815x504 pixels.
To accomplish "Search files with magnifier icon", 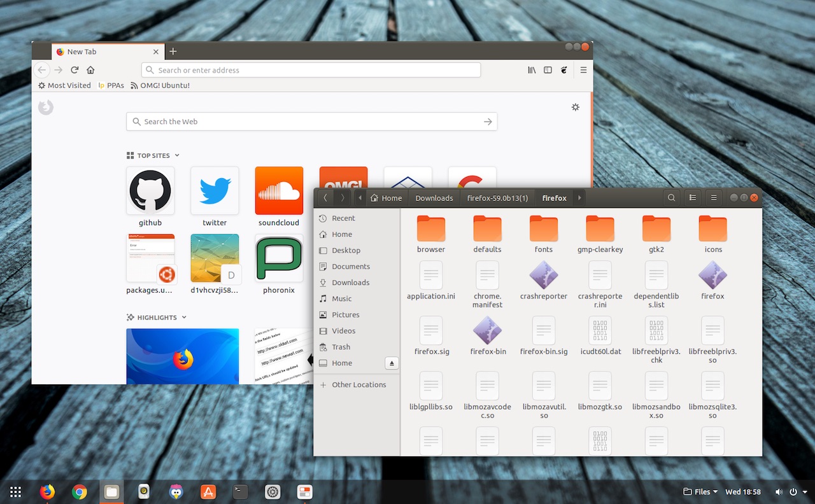I will pos(671,198).
